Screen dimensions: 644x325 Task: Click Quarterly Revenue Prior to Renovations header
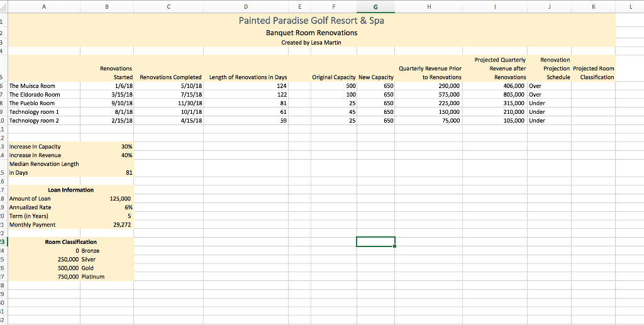[428, 69]
